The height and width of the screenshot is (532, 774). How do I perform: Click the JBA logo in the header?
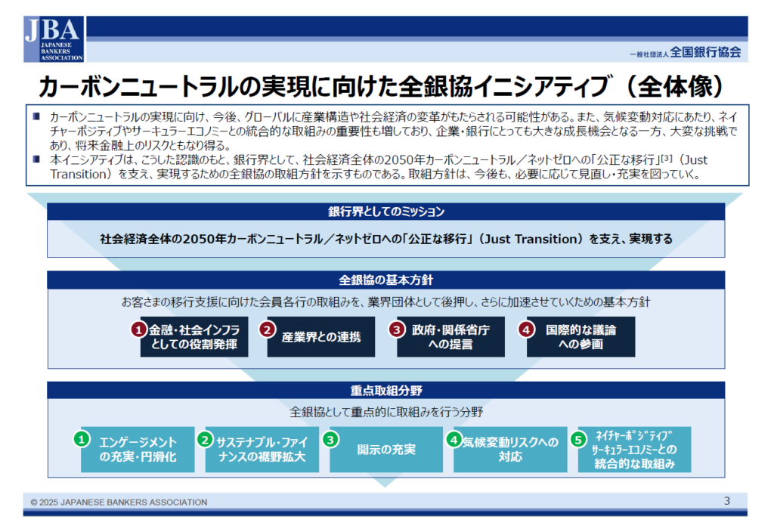click(54, 39)
